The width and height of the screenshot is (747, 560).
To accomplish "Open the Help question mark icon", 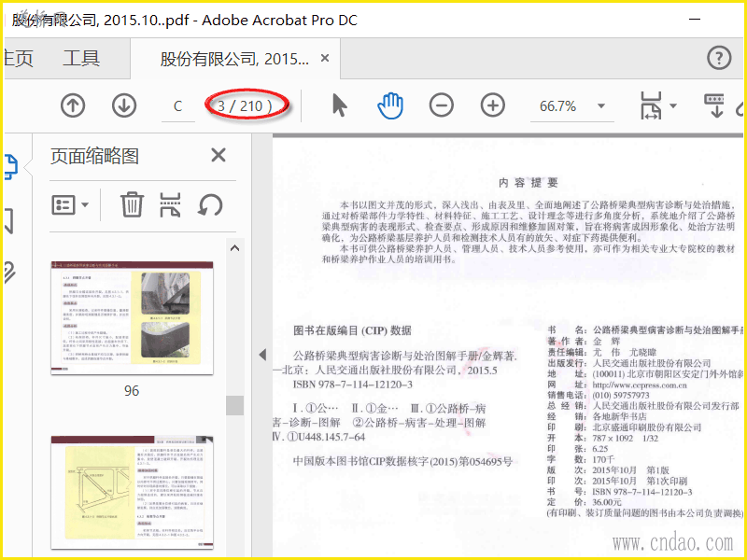I will [719, 58].
